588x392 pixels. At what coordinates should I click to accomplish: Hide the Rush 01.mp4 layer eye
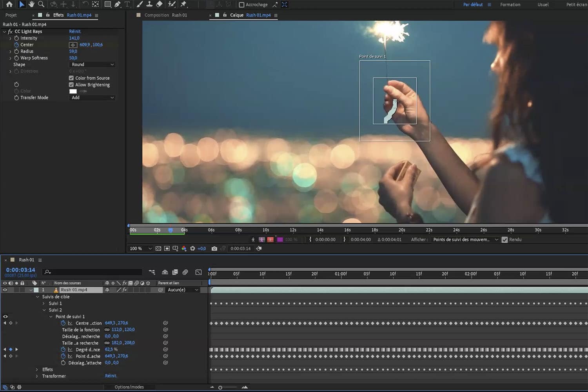[x=5, y=290]
